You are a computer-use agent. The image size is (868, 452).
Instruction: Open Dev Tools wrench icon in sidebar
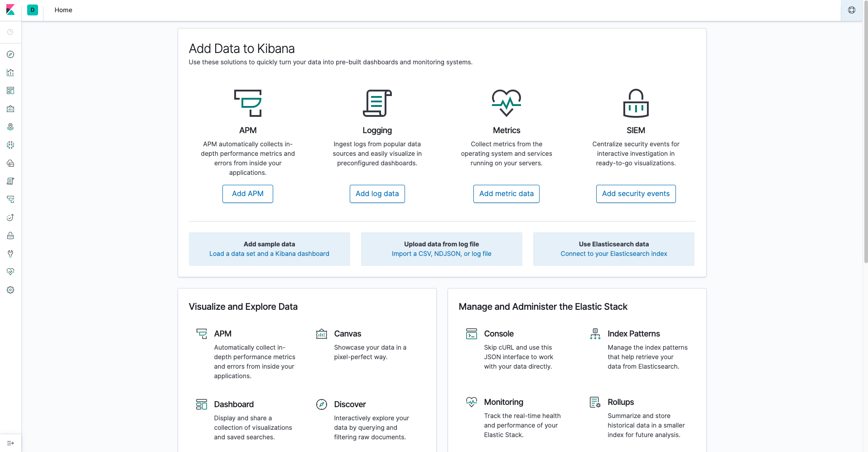(x=10, y=254)
